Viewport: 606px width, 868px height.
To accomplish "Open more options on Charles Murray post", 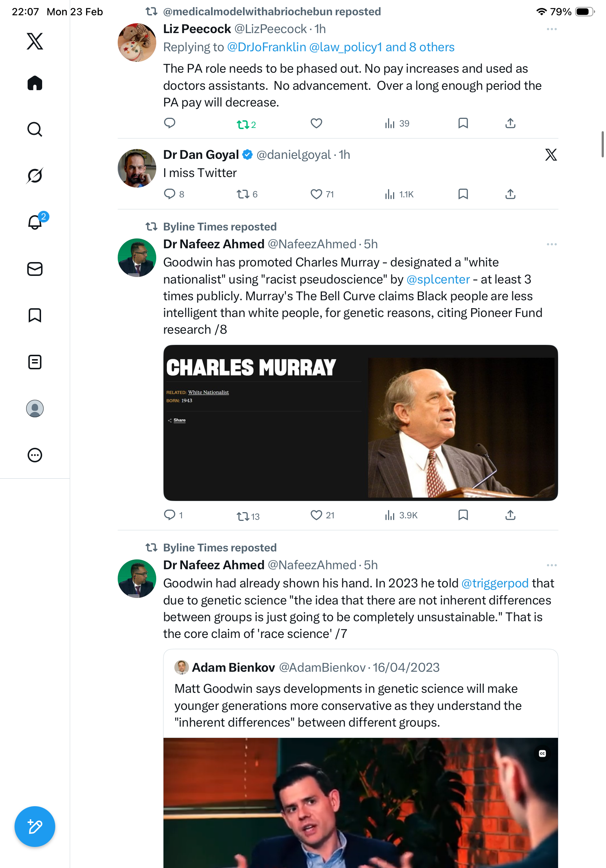I will pos(551,244).
